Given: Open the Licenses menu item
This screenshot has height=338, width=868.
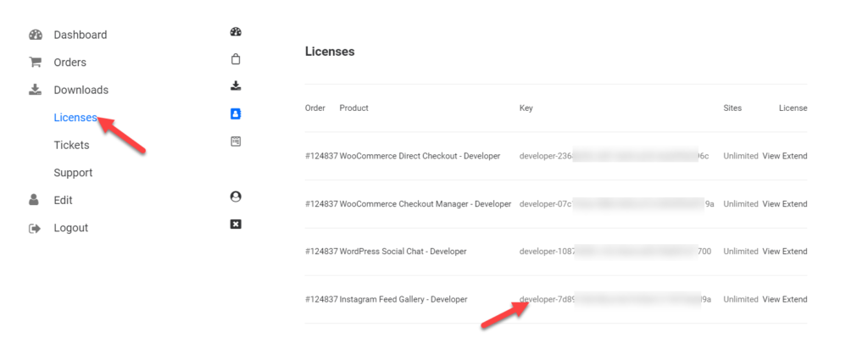Looking at the screenshot, I should point(75,117).
